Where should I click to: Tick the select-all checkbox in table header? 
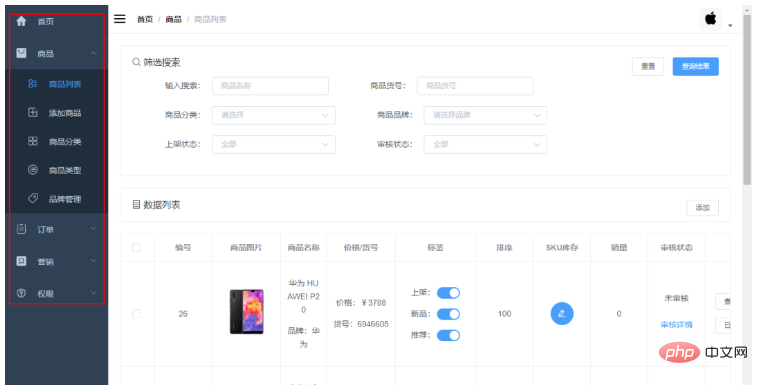point(136,247)
